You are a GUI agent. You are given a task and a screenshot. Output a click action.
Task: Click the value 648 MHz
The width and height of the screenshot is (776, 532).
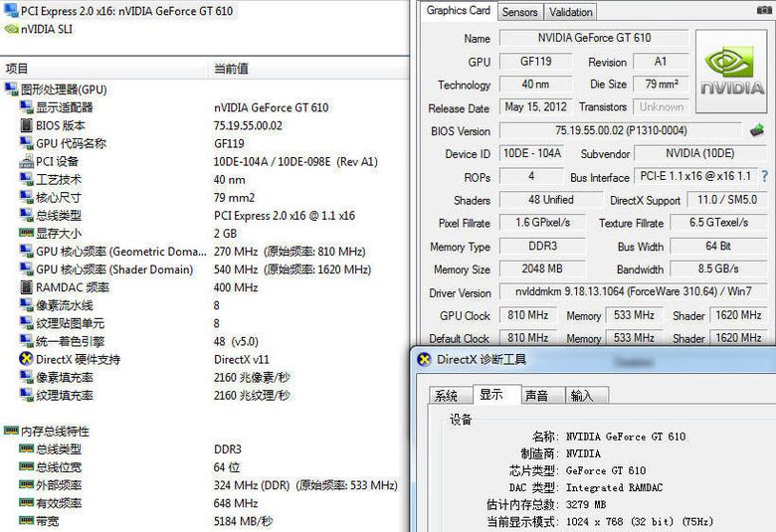[236, 503]
